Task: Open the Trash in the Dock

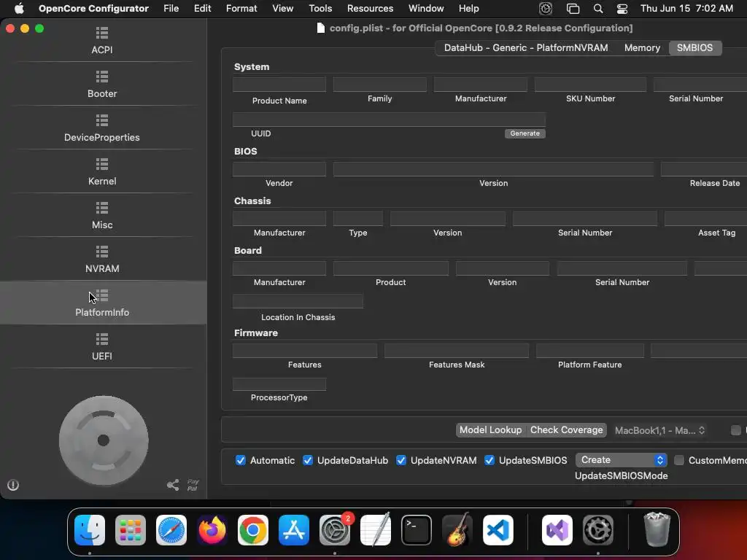Action: click(x=657, y=529)
